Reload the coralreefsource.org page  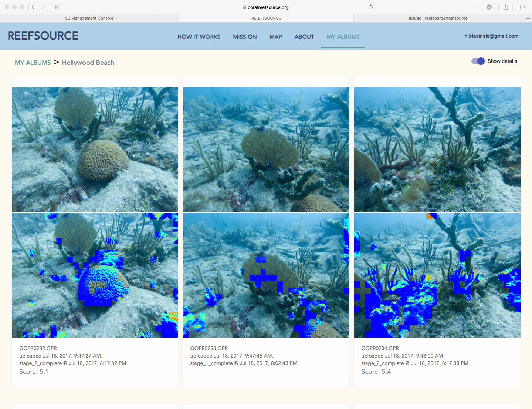[x=370, y=7]
